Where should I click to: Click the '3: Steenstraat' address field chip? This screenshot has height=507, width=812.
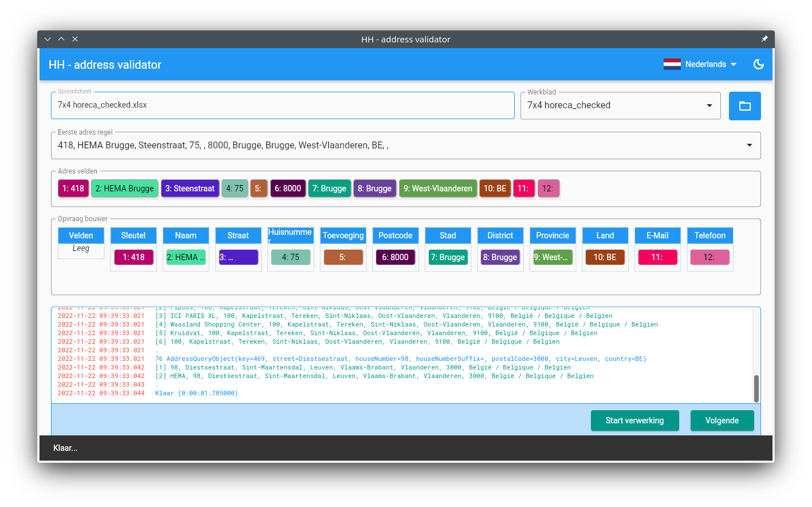[190, 188]
